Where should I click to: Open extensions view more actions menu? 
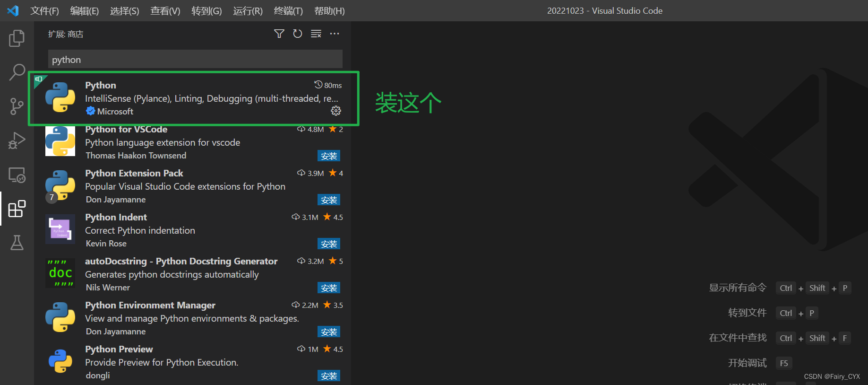tap(335, 34)
